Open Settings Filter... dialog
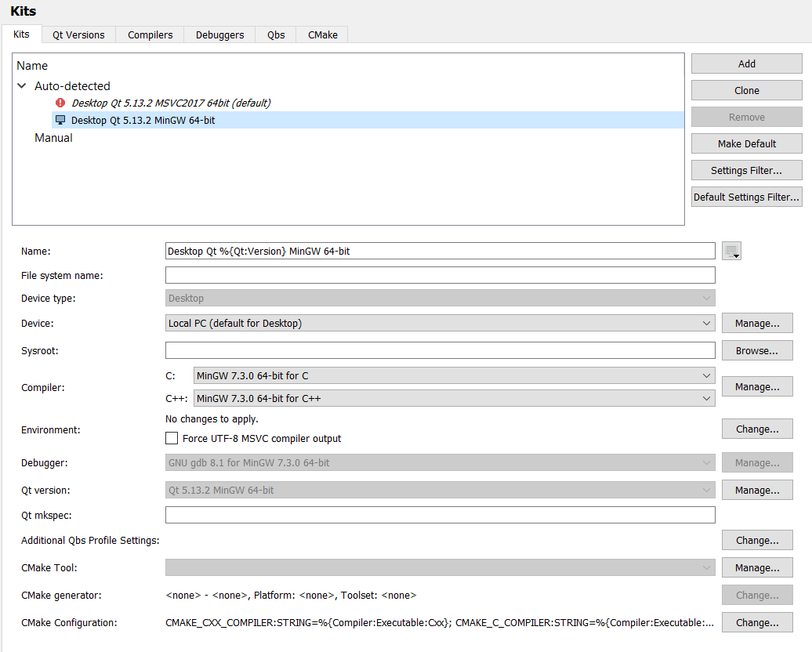Screen dimensions: 812x652 (x=747, y=170)
